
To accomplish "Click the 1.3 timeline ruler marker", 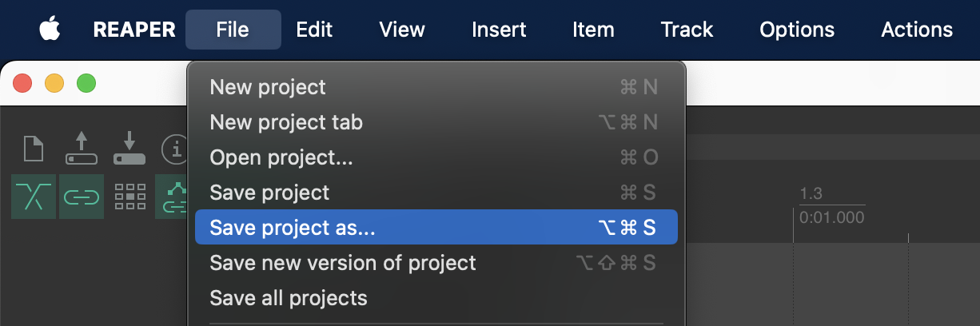I will tap(811, 194).
